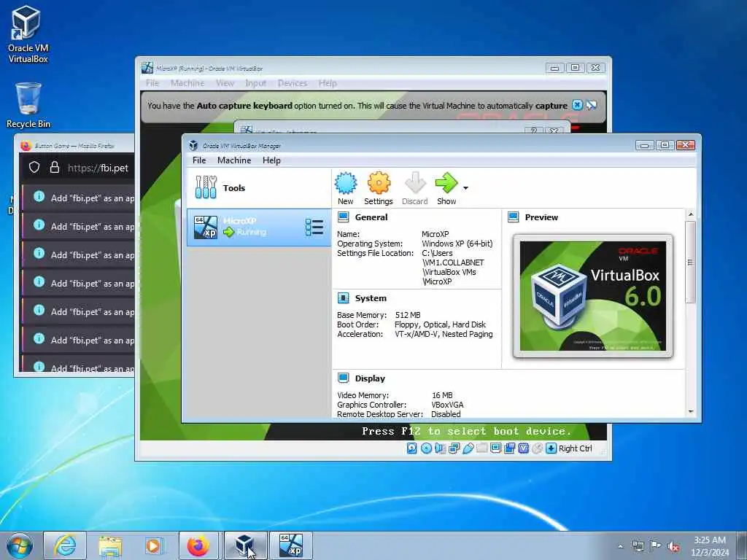747x560 pixels.
Task: Click the details pane scrollbar up arrow
Action: click(x=691, y=214)
